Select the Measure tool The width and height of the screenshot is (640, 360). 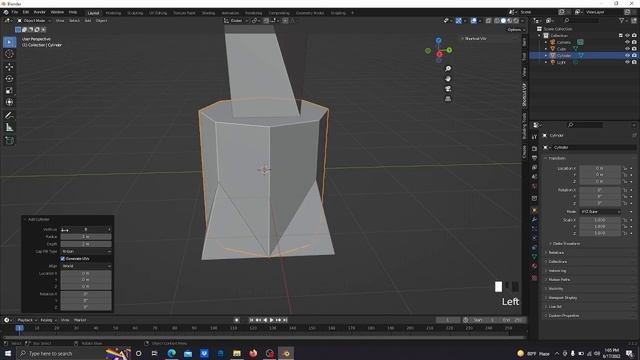[x=9, y=127]
